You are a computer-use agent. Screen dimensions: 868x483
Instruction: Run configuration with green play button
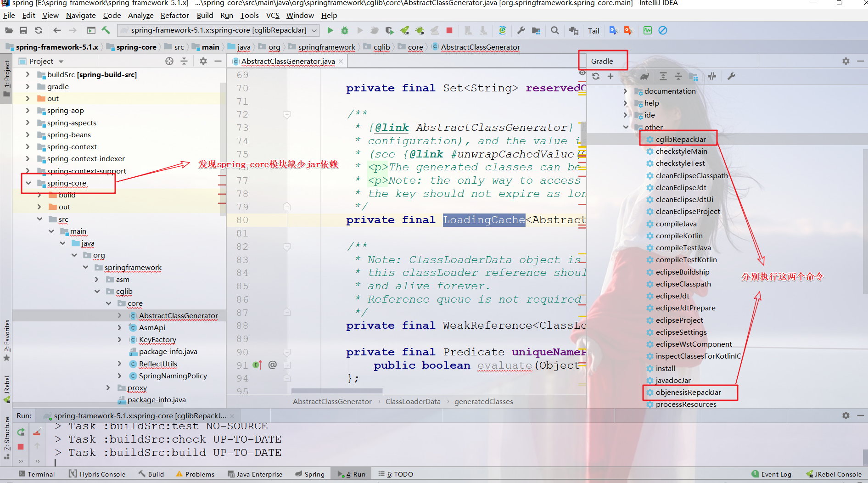[x=330, y=30]
